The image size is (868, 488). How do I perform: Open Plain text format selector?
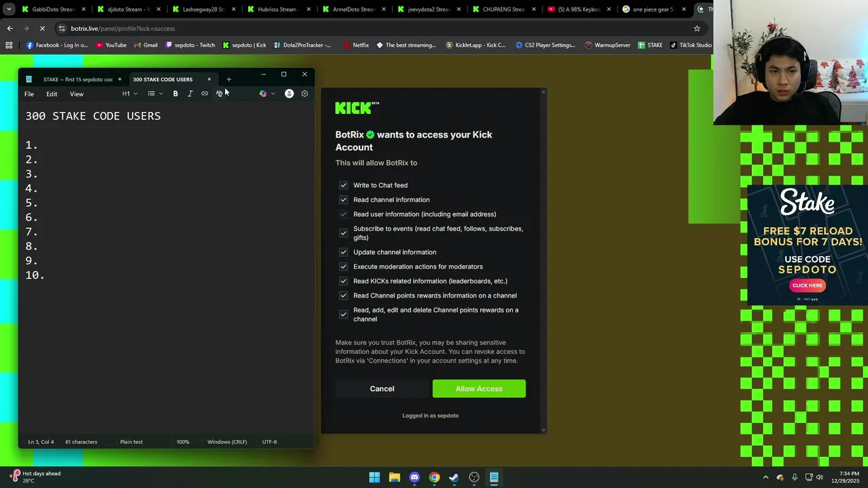(x=132, y=442)
